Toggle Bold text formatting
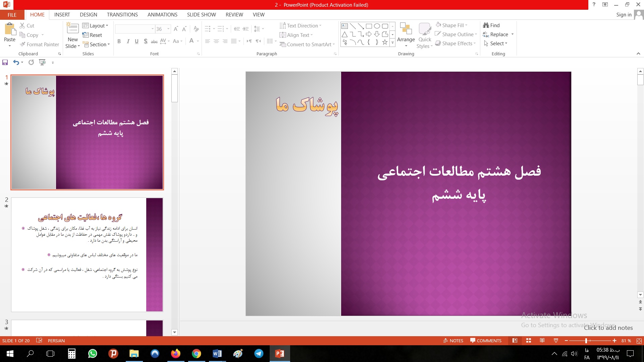 [119, 41]
